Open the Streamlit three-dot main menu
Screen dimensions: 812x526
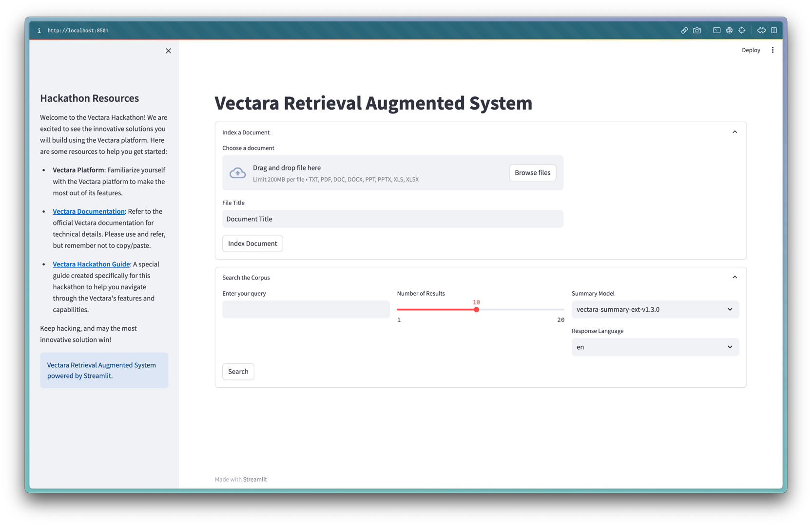tap(773, 50)
